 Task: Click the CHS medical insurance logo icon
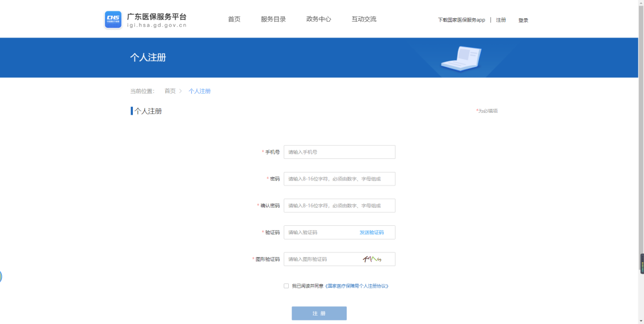113,19
